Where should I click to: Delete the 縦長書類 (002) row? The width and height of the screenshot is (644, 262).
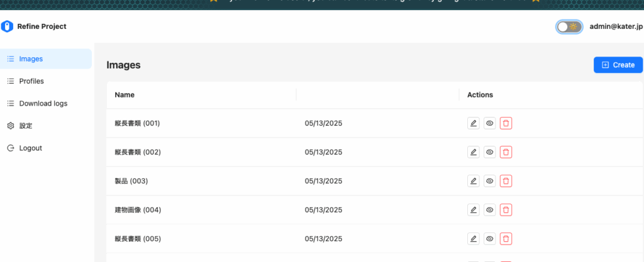506,152
